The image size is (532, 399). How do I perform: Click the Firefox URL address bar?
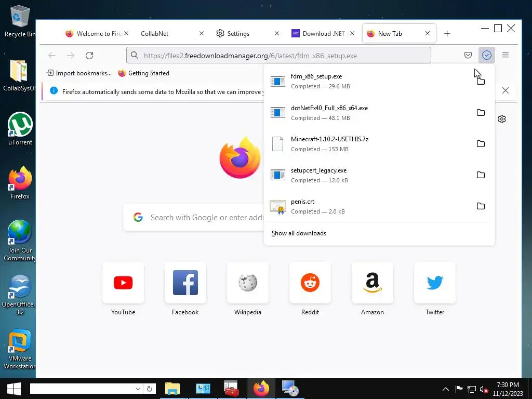point(278,55)
